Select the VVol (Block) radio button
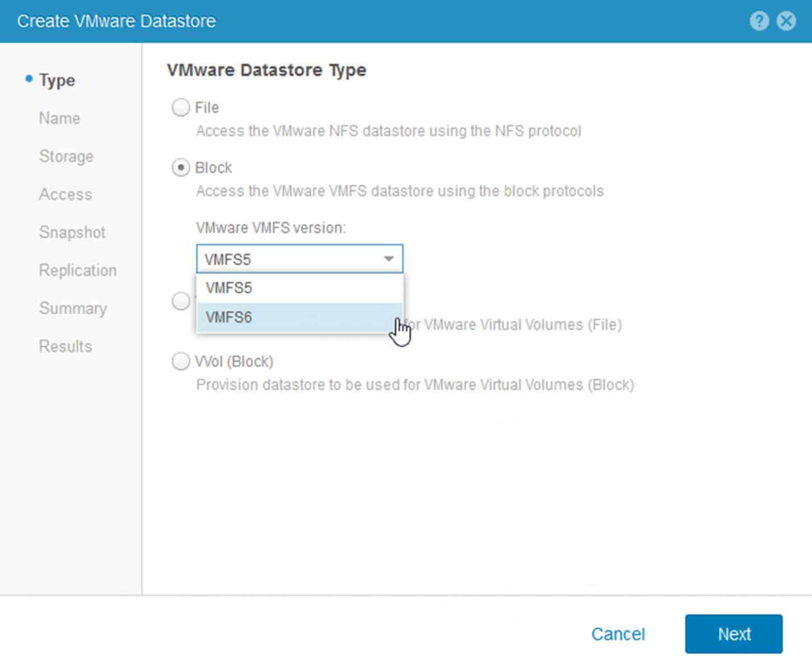Viewport: 812px width, 672px height. (181, 361)
